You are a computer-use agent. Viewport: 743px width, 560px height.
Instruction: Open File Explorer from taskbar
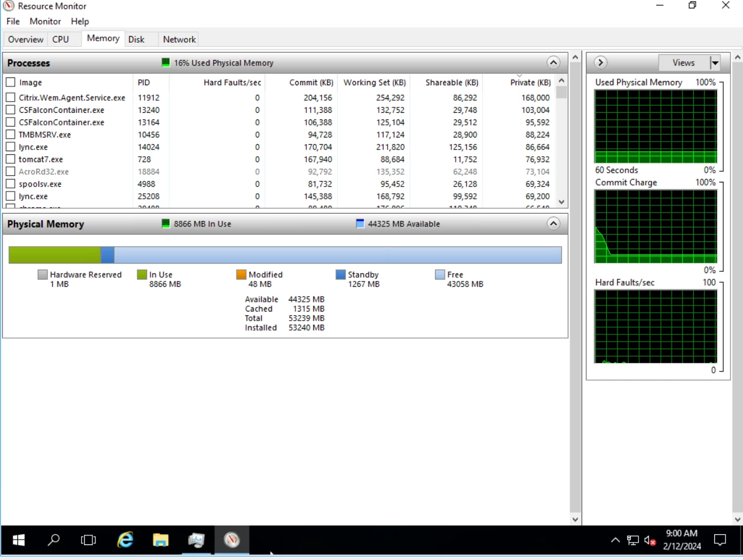tap(160, 540)
